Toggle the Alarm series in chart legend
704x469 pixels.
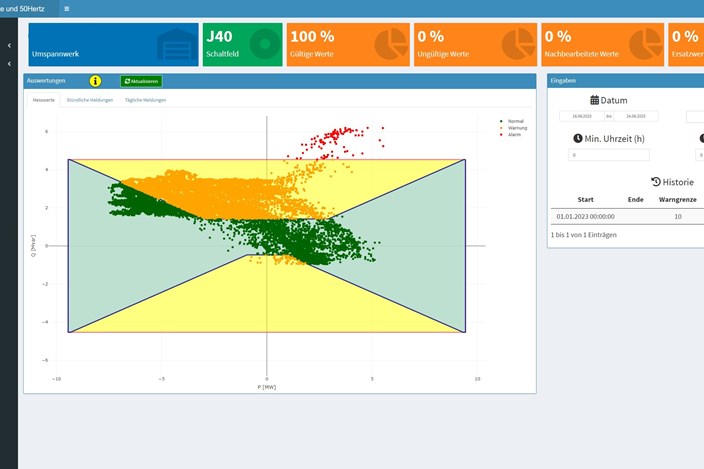click(x=513, y=135)
